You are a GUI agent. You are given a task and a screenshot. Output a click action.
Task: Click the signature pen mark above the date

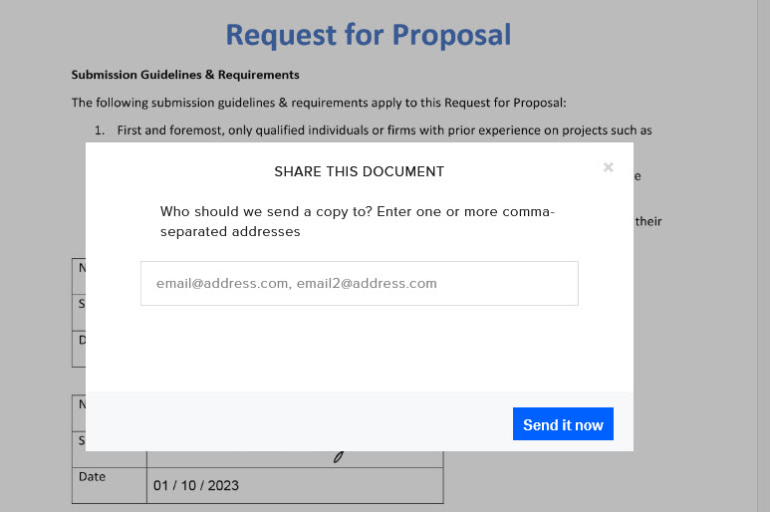coord(339,457)
